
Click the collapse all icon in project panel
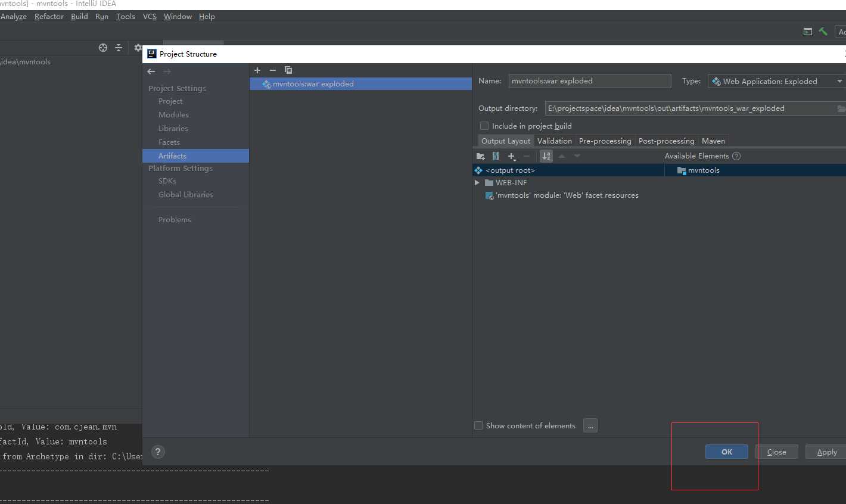pos(119,48)
